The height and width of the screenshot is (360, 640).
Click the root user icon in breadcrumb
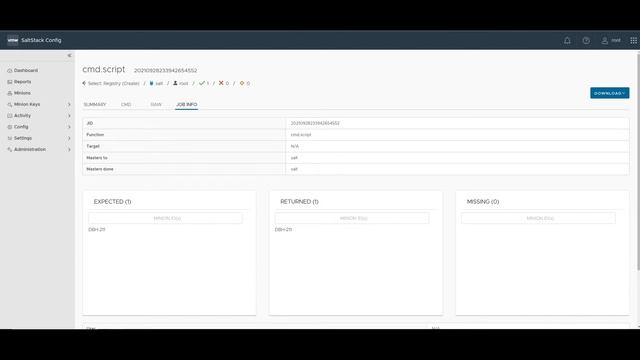(175, 83)
